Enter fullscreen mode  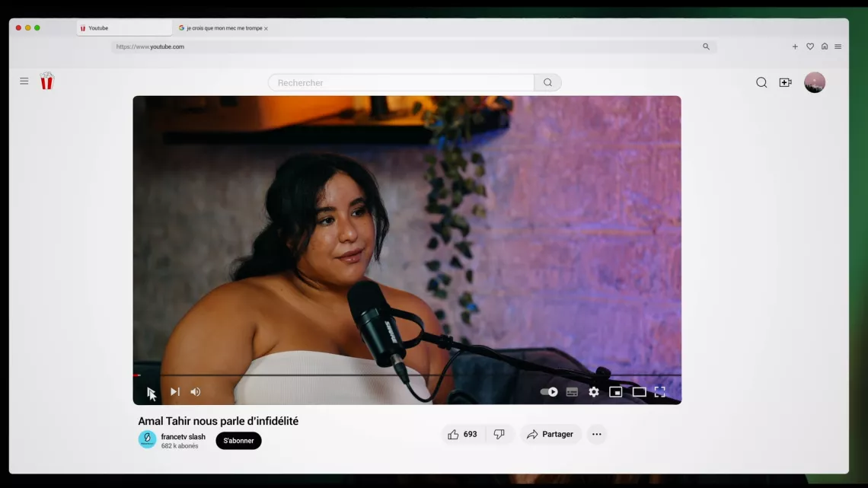tap(660, 392)
